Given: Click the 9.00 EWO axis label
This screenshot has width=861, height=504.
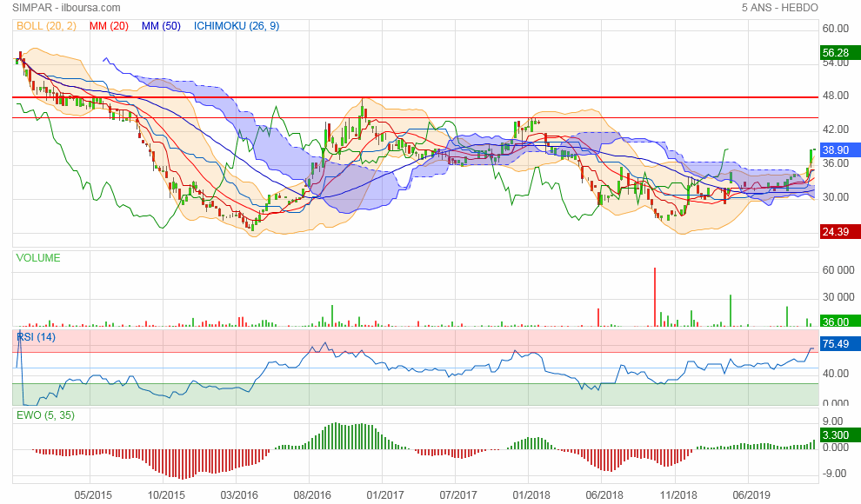Looking at the screenshot, I should (832, 421).
